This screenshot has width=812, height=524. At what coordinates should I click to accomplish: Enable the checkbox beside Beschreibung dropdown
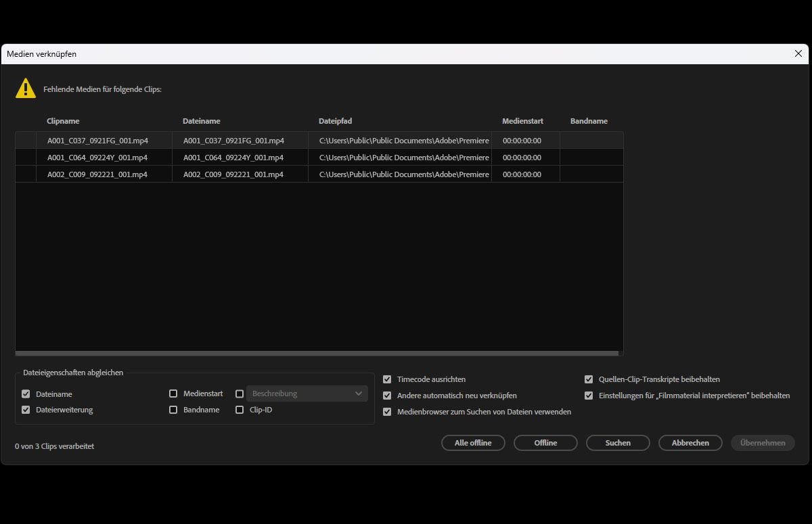240,394
